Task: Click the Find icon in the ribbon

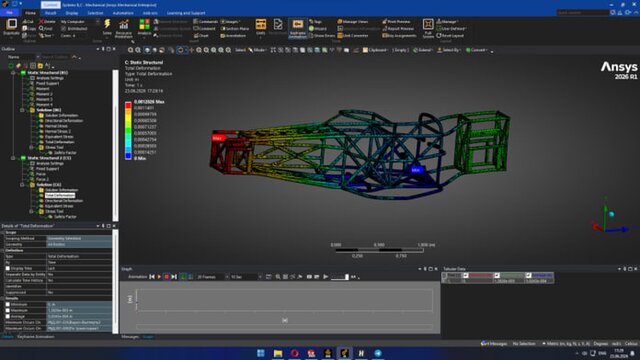Action: [x=42, y=29]
